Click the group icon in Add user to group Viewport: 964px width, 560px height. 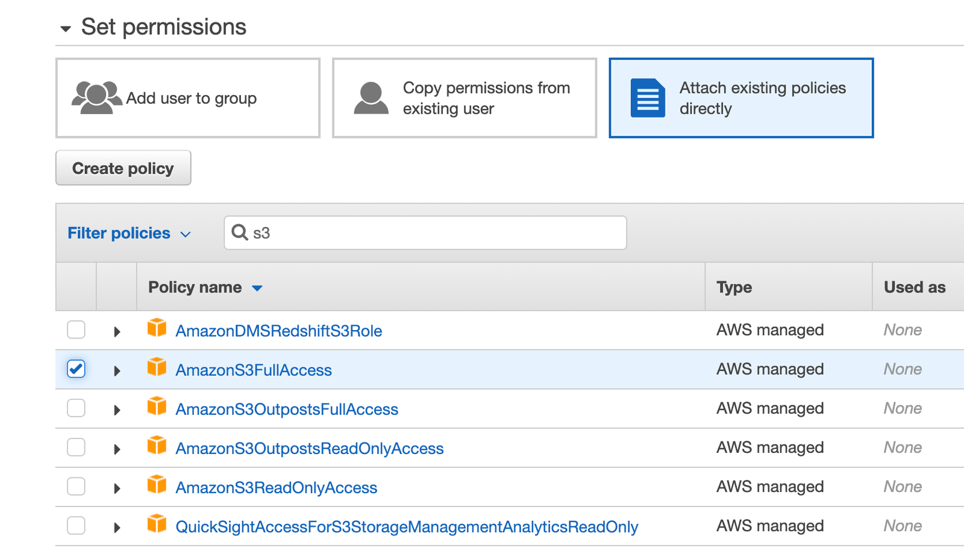97,98
